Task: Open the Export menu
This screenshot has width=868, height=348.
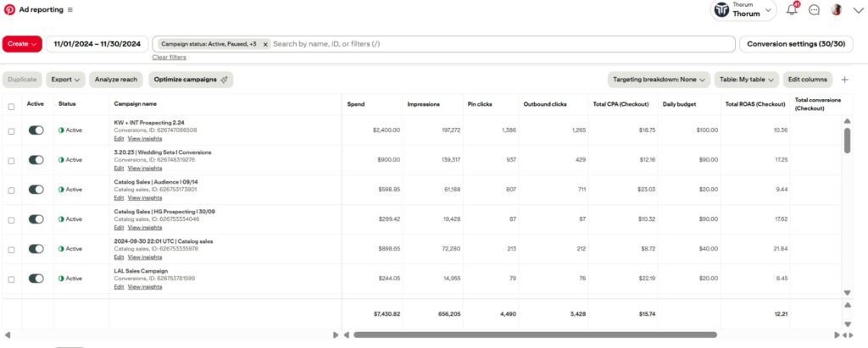Action: pos(65,80)
